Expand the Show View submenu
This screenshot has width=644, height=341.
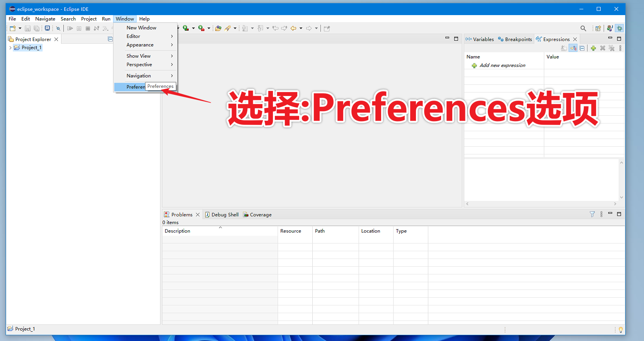[x=145, y=56]
